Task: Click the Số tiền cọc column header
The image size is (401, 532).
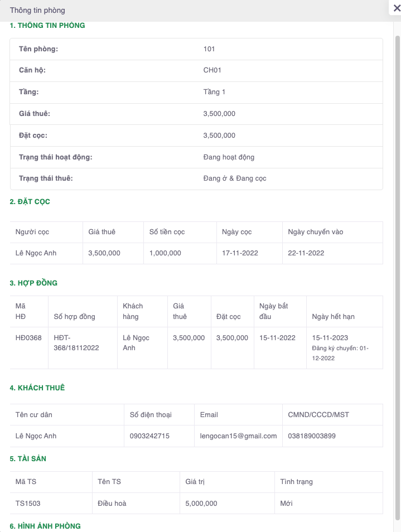Action: [167, 232]
